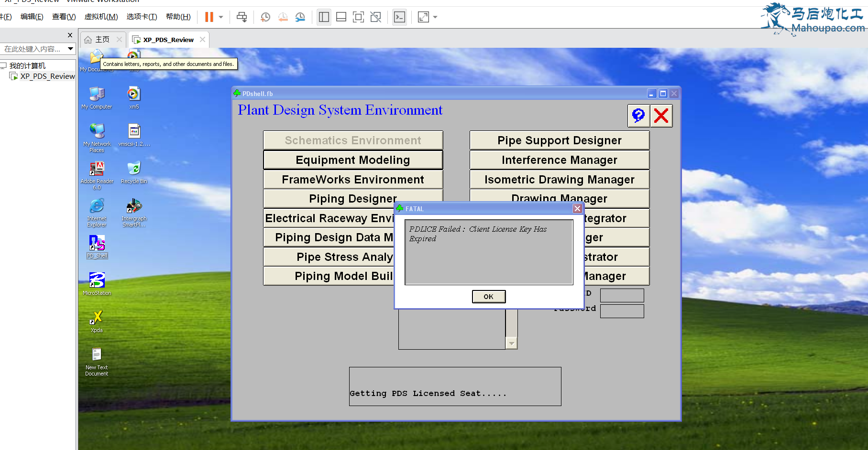Open Pipe Support Designer
868x450 pixels.
[x=560, y=140]
